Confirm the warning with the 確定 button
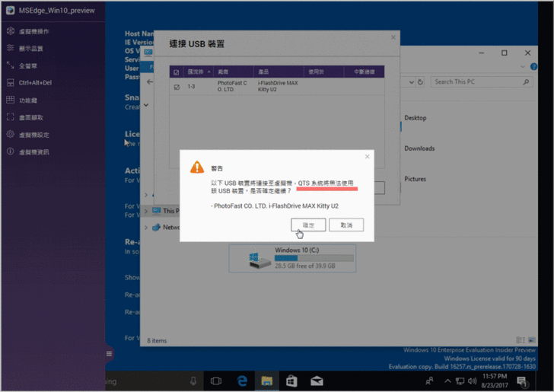The image size is (554, 392). click(x=308, y=225)
